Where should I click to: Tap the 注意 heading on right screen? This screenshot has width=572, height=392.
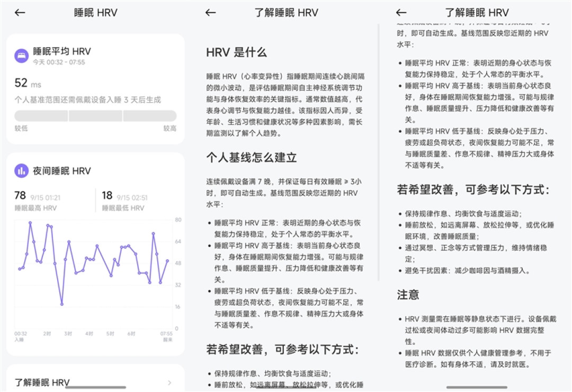(x=408, y=294)
